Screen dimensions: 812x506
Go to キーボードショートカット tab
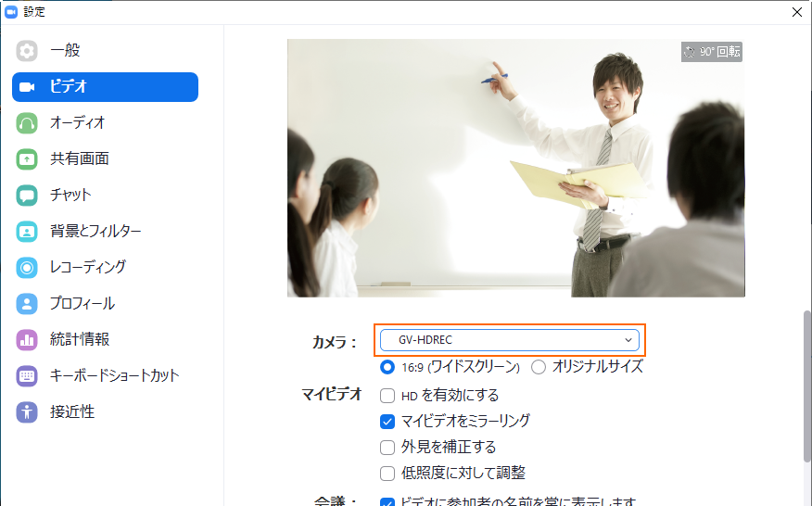pyautogui.click(x=105, y=376)
